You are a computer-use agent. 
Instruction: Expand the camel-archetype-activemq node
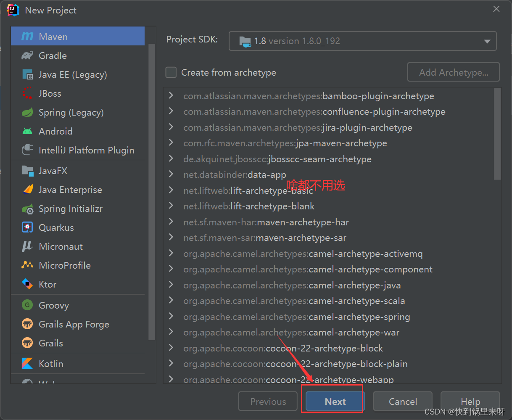click(x=171, y=253)
